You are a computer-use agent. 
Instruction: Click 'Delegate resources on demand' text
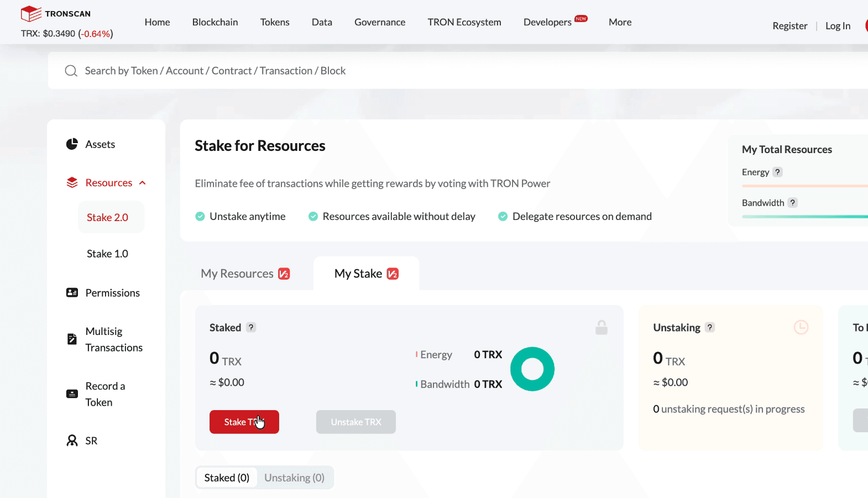click(x=582, y=216)
